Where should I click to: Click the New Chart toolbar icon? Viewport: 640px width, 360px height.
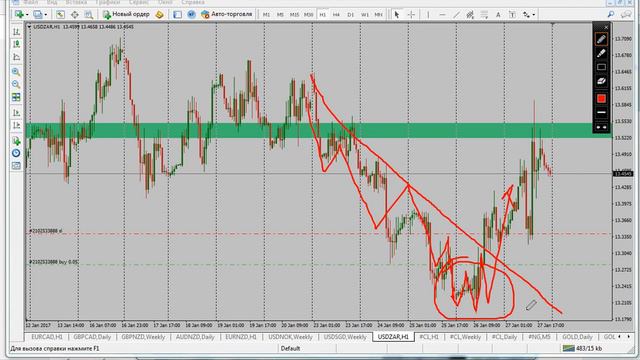point(19,14)
